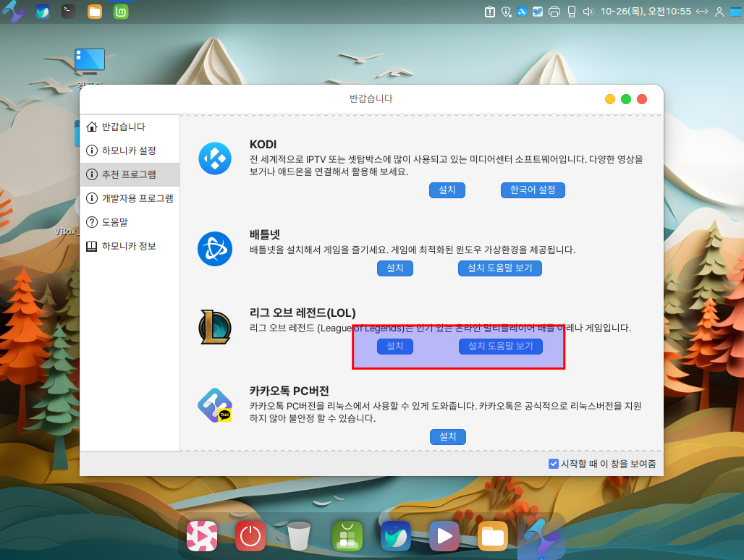
Task: Switch to 개발자용 프로그램 in the sidebar
Action: [x=137, y=198]
